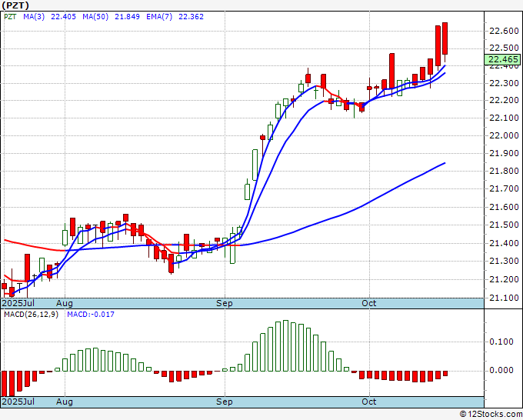
Task: Click the 21.100 price axis label
Action: [x=504, y=298]
